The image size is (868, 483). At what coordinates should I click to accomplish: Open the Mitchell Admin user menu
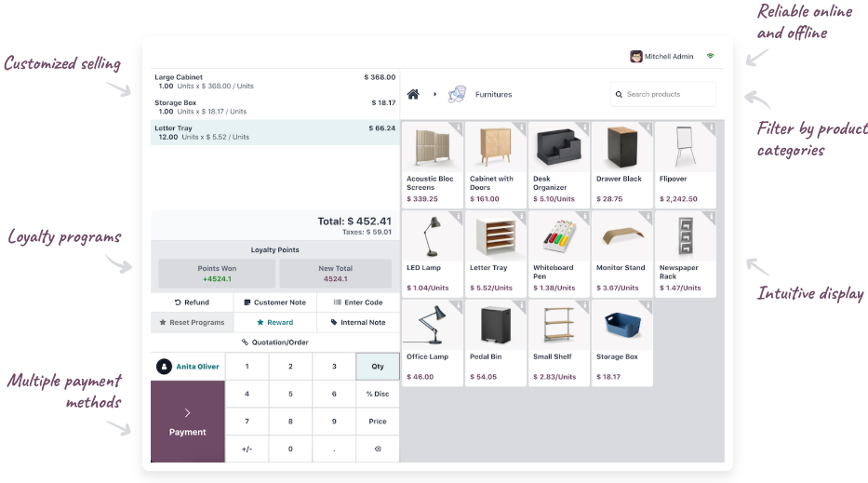pos(669,57)
